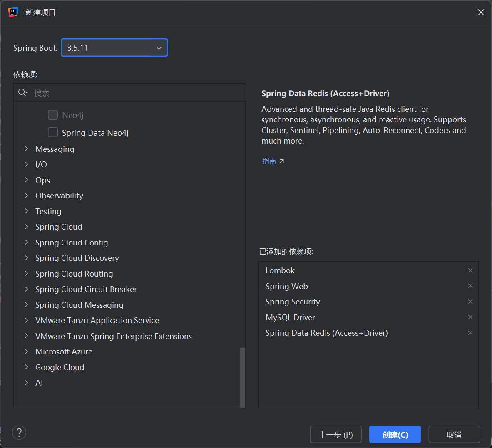
Task: Remove Spring Security dependency
Action: coord(470,302)
